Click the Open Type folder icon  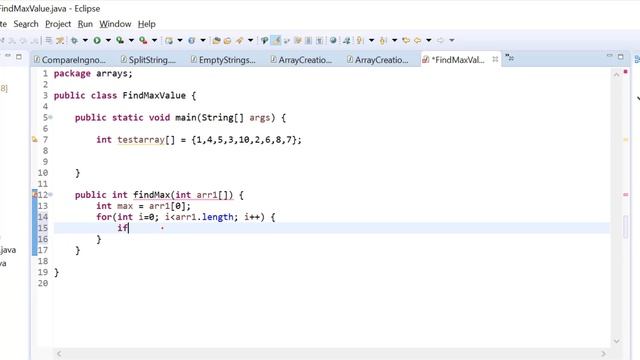click(x=216, y=40)
